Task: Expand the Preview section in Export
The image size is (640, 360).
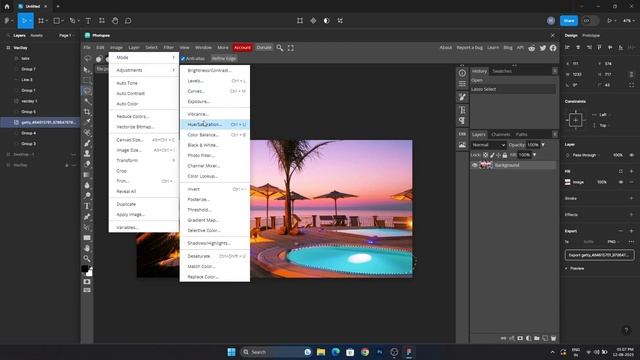Action: pyautogui.click(x=575, y=268)
